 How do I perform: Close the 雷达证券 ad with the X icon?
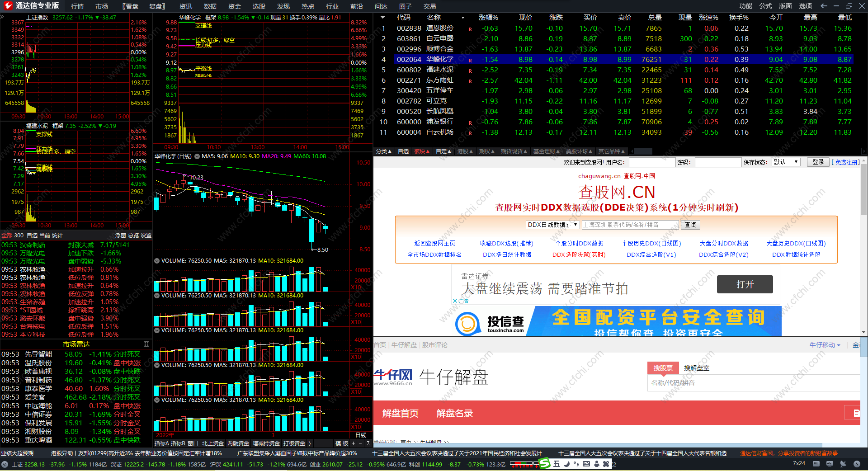(x=455, y=301)
